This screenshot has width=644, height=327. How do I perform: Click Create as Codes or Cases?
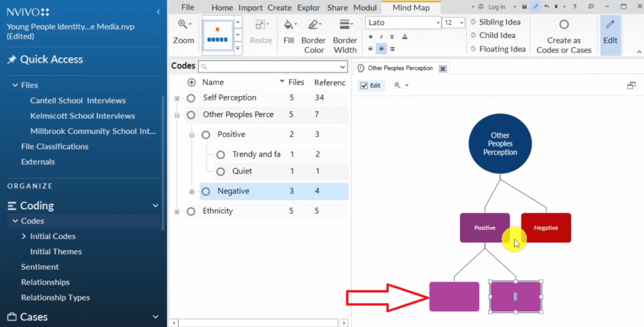pyautogui.click(x=563, y=38)
